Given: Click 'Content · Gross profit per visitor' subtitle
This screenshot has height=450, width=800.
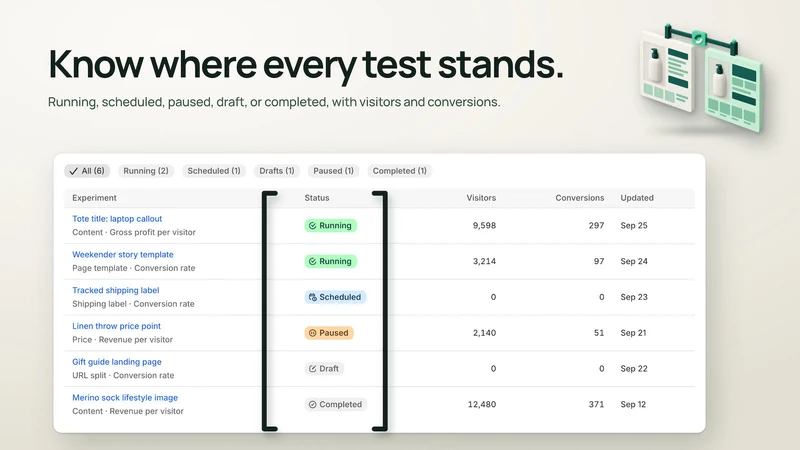Looking at the screenshot, I should pos(134,232).
